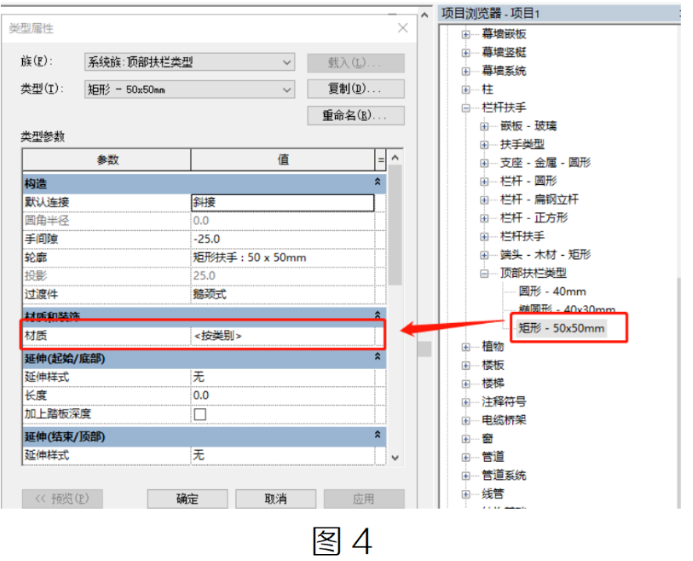Collapse the 延伸(结束/顶部) group
Image resolution: width=693 pixels, height=561 pixels.
377,435
